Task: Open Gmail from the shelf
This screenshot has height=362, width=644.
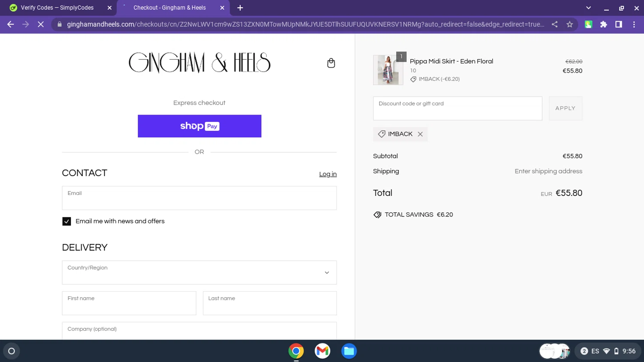Action: [x=322, y=351]
